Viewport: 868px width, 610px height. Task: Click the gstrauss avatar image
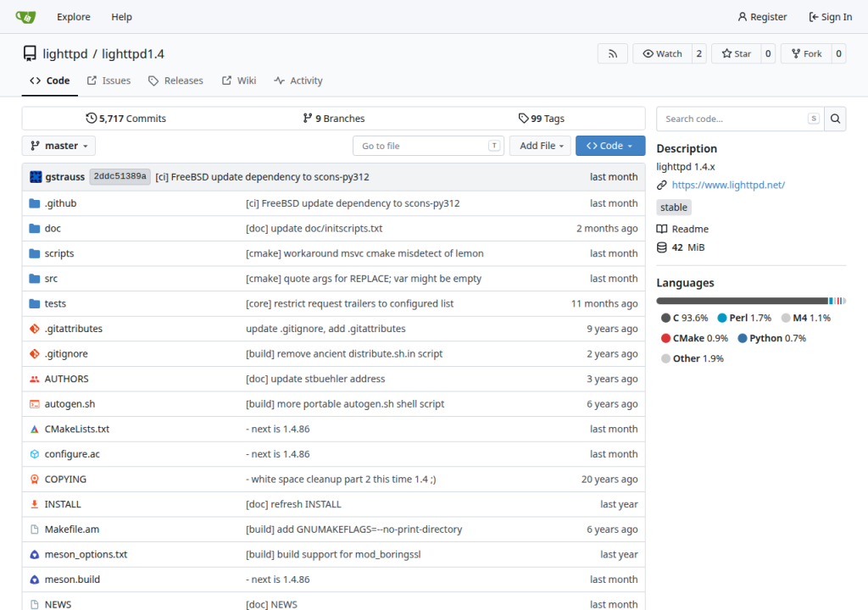tap(36, 176)
